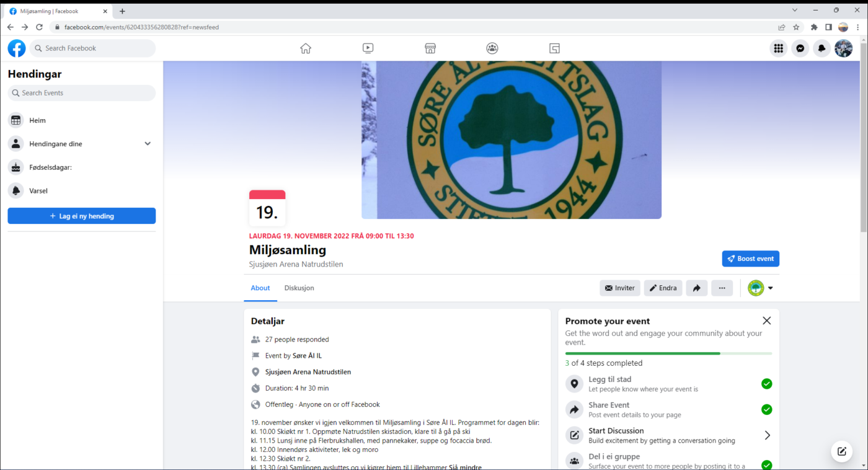Close the Promote your event panel
The image size is (868, 470).
coord(767,321)
